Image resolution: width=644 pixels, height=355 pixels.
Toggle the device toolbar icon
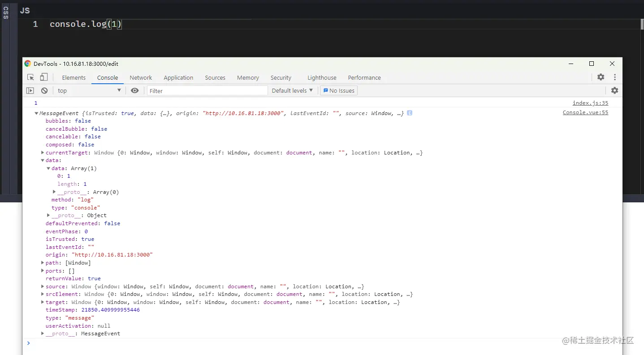click(x=44, y=77)
